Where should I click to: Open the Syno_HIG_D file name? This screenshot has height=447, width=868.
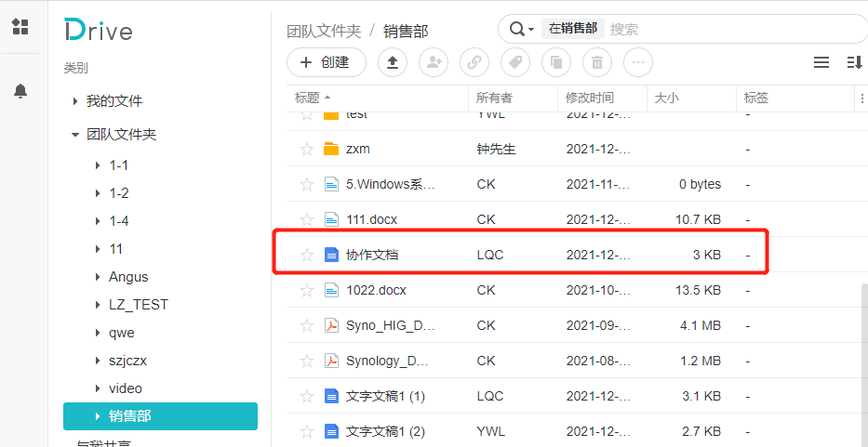[x=390, y=325]
